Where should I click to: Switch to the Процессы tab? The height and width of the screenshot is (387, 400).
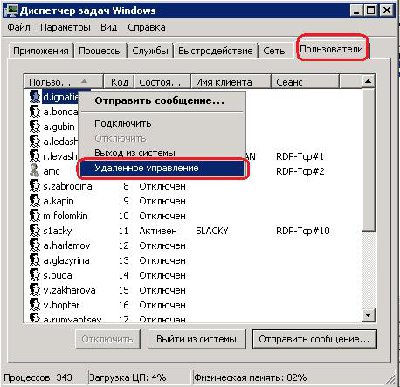pos(99,51)
